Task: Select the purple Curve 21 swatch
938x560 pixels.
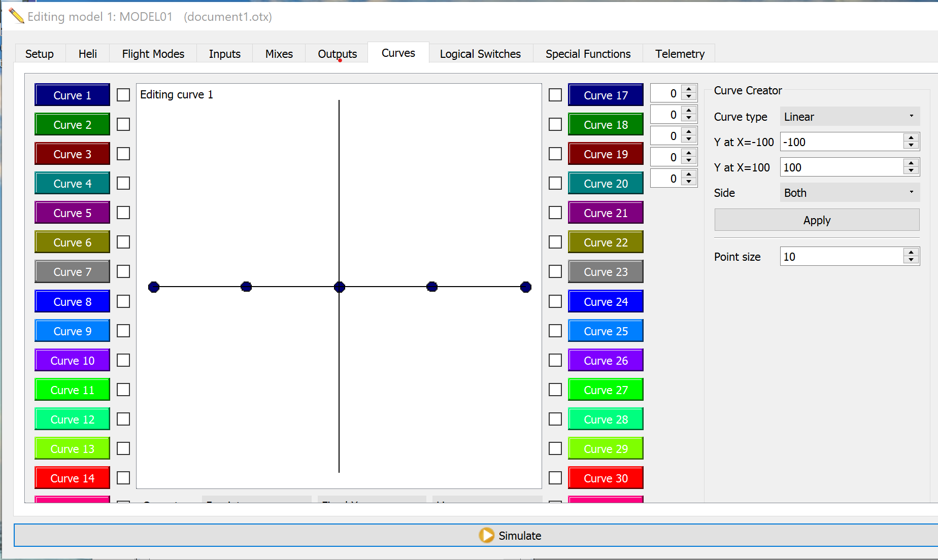Action: coord(605,213)
